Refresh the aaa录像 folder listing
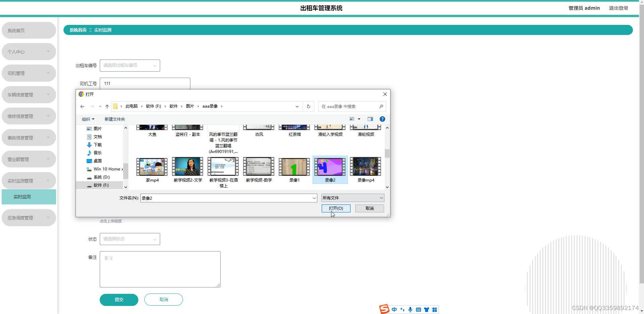Image resolution: width=644 pixels, height=314 pixels. pyautogui.click(x=308, y=107)
